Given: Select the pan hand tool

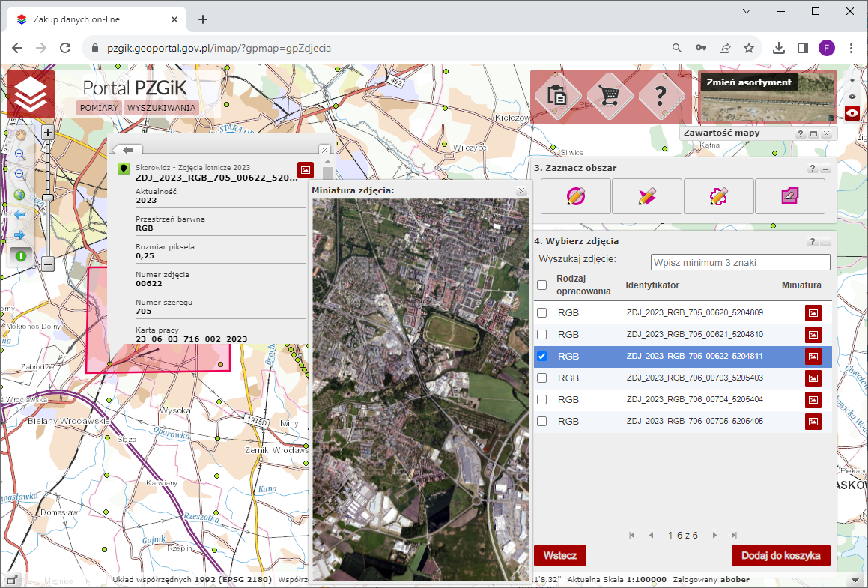Looking at the screenshot, I should pyautogui.click(x=20, y=135).
